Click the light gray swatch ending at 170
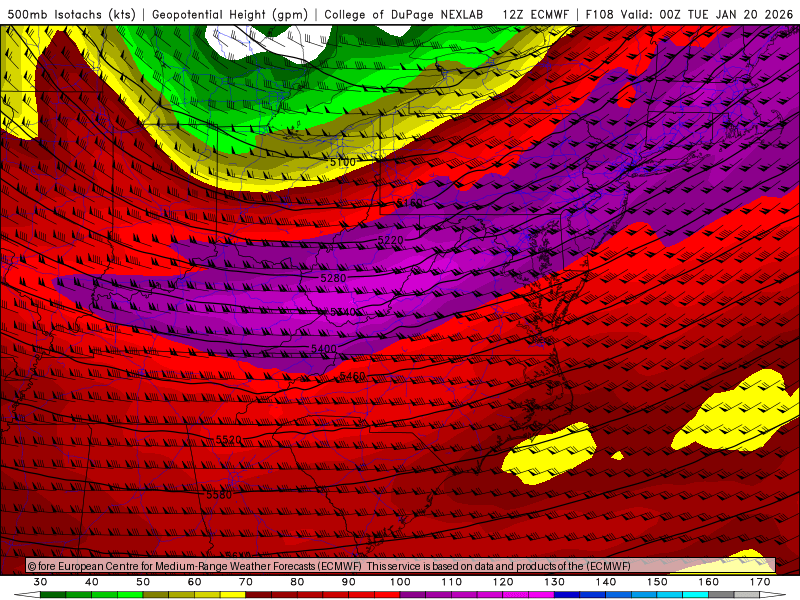This screenshot has width=800, height=600. pos(747,594)
